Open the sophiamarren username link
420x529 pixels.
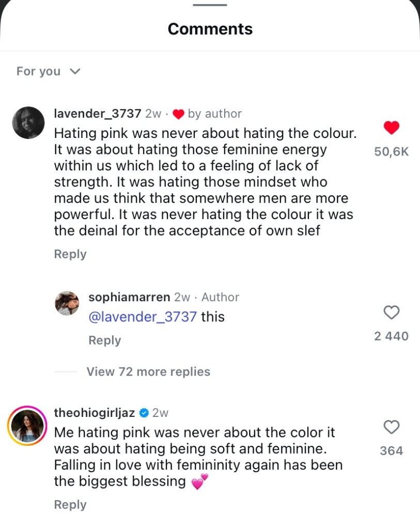coord(129,297)
